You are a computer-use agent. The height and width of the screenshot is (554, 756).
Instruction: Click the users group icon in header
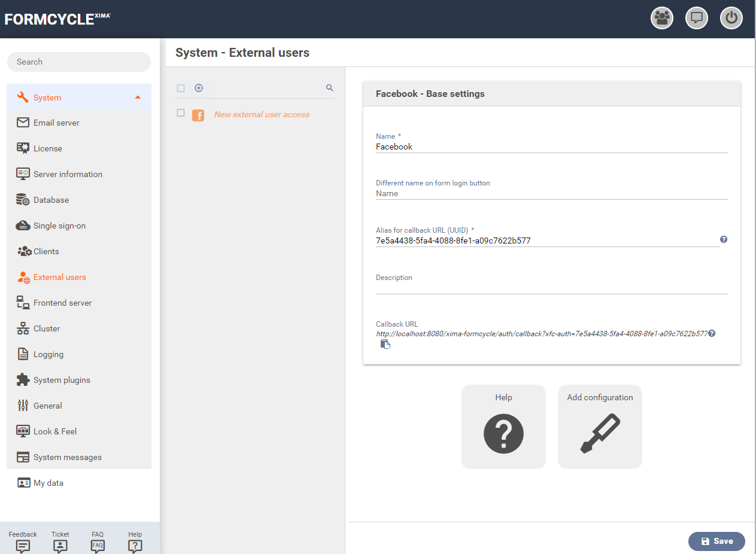(x=661, y=18)
